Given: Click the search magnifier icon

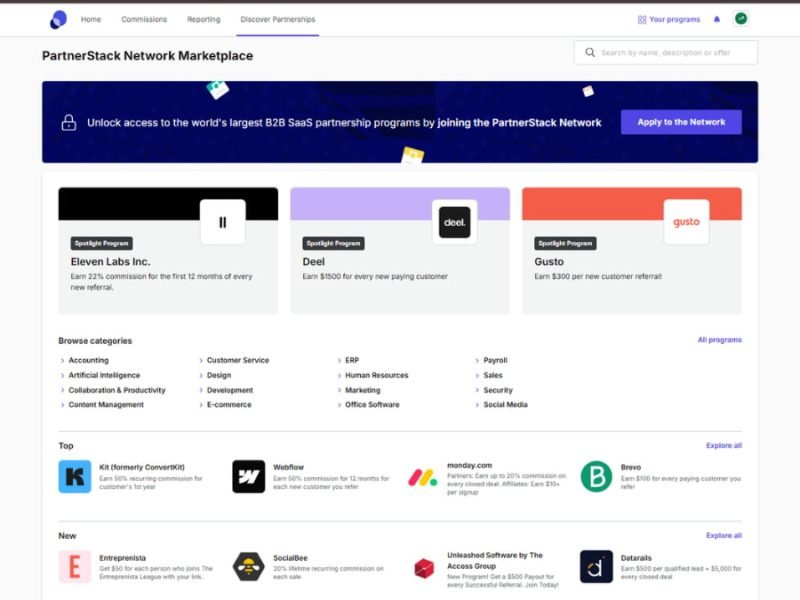Looking at the screenshot, I should click(x=590, y=53).
